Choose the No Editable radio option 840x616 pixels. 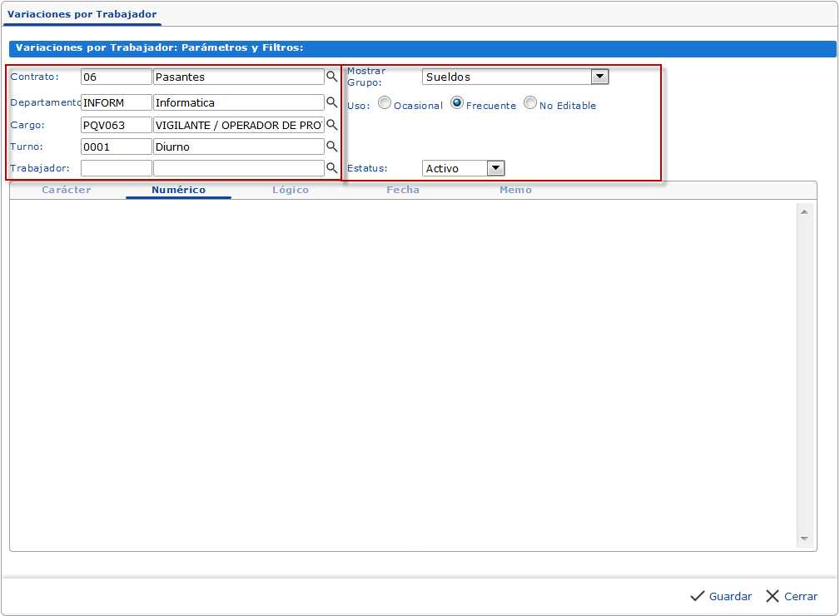pyautogui.click(x=530, y=103)
